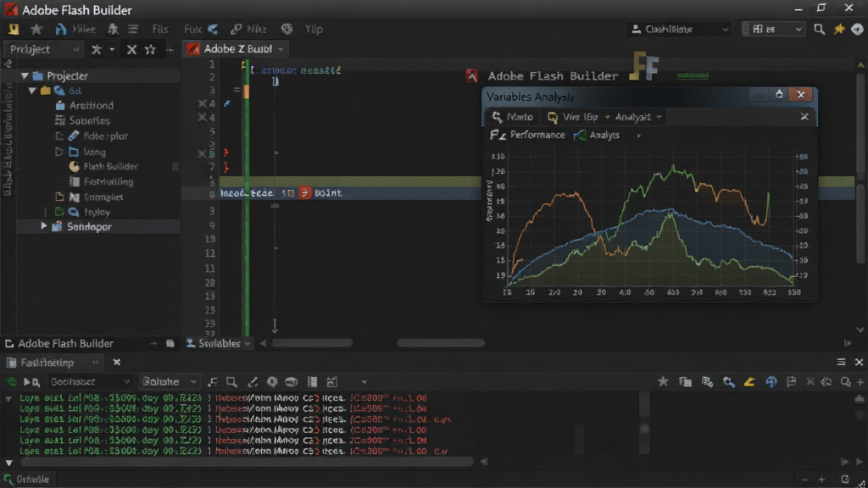Viewport: 868px width, 488px height.
Task: Click the yellow star icon at top right
Action: pos(839,29)
